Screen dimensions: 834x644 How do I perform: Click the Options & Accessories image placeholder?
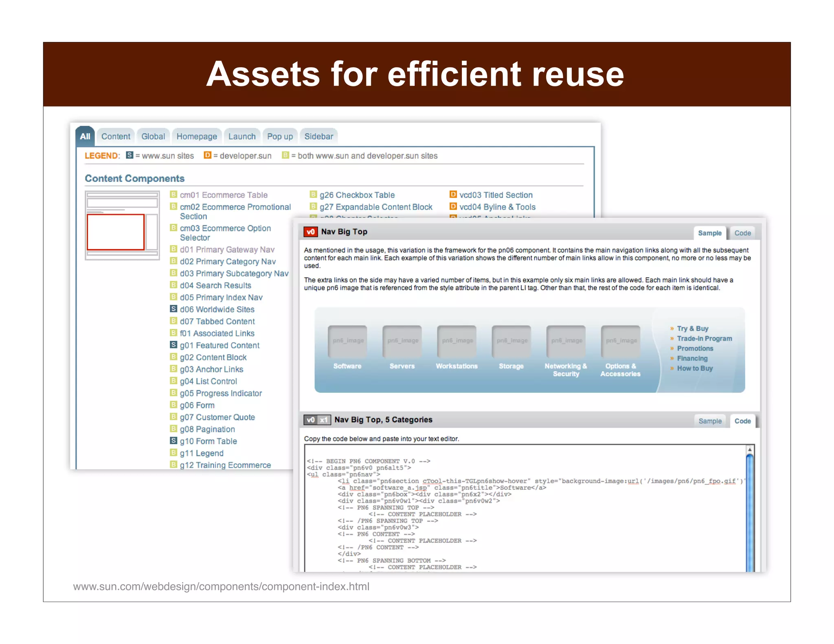pyautogui.click(x=620, y=341)
